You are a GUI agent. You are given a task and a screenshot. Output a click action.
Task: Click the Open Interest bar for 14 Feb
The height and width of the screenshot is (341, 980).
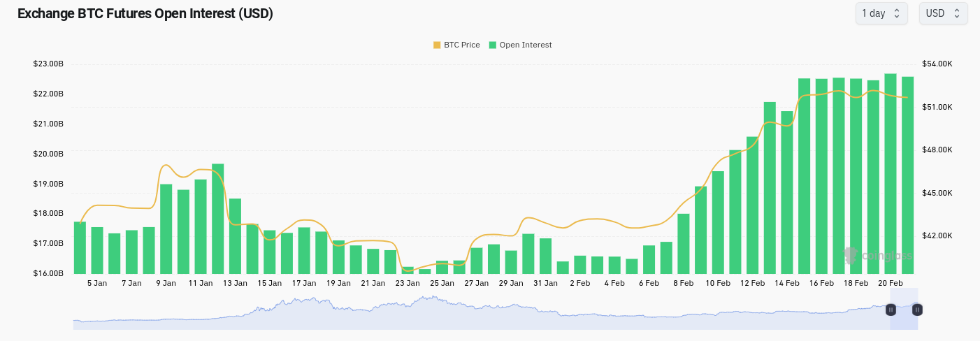787,192
